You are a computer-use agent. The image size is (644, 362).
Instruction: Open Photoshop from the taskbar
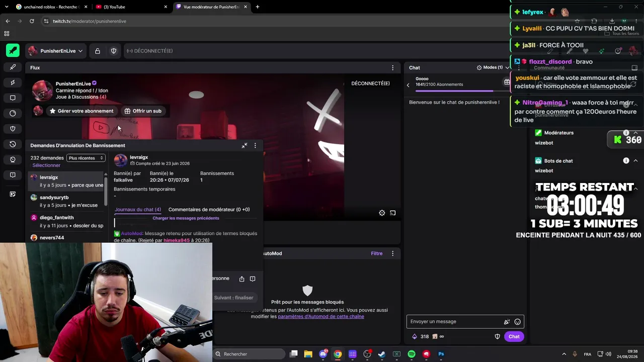[x=441, y=354]
